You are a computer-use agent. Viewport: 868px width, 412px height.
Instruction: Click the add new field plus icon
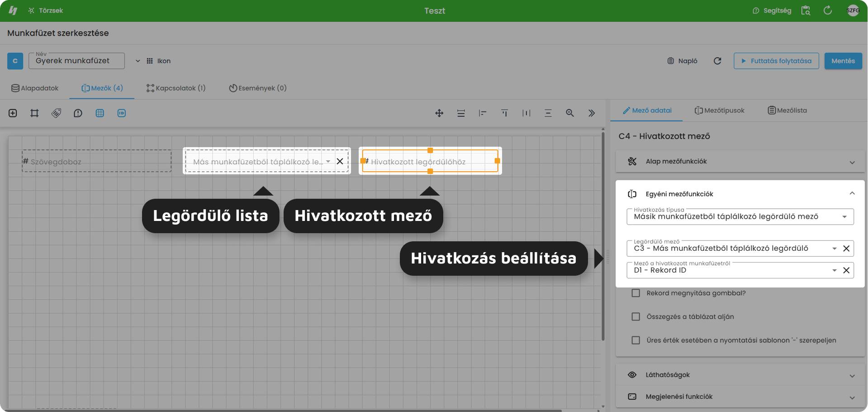click(13, 113)
